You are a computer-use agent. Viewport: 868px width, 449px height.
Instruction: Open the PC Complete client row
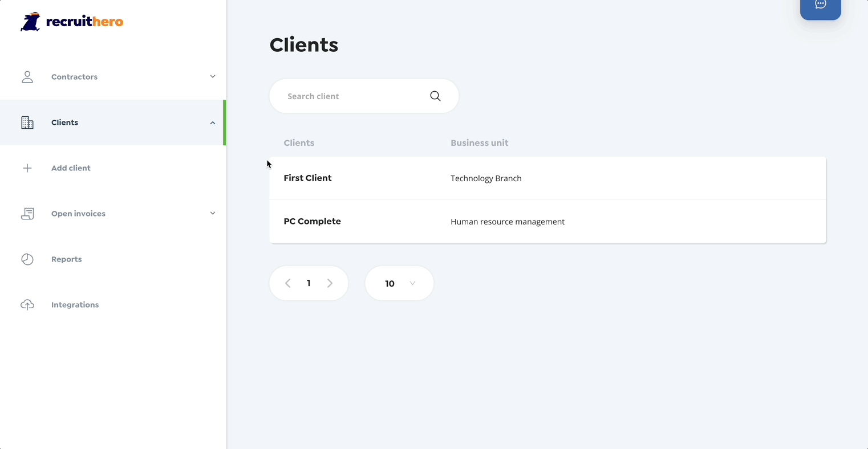(312, 222)
